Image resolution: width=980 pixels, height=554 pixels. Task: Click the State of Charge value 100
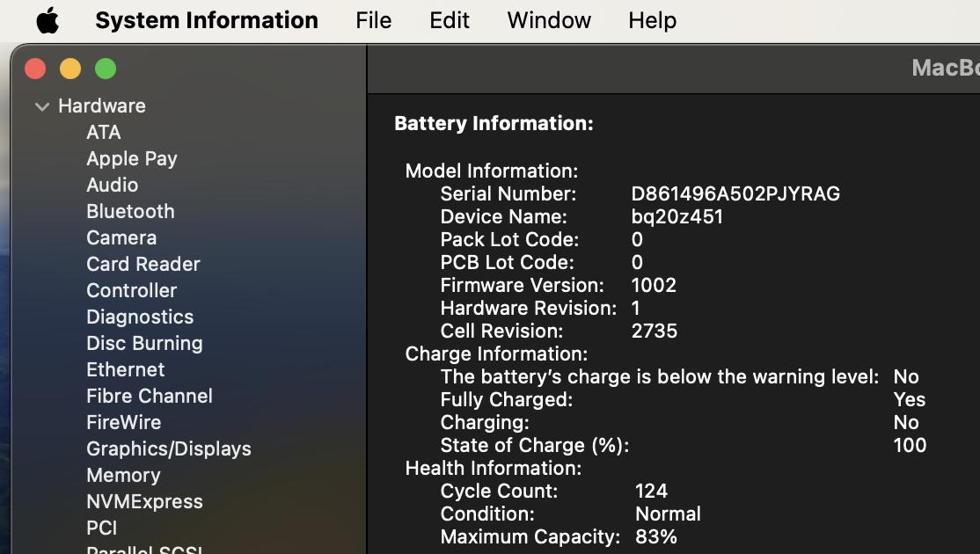910,445
